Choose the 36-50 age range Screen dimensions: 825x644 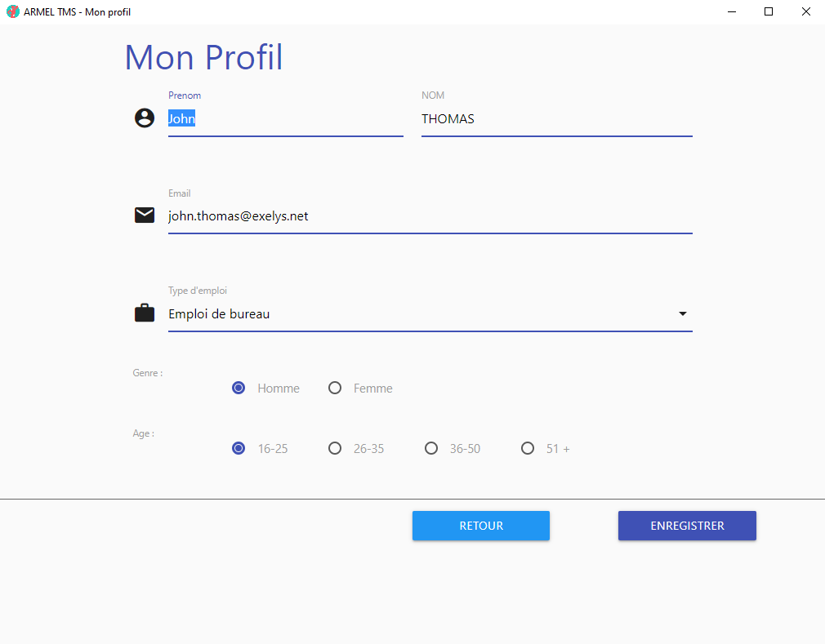431,448
